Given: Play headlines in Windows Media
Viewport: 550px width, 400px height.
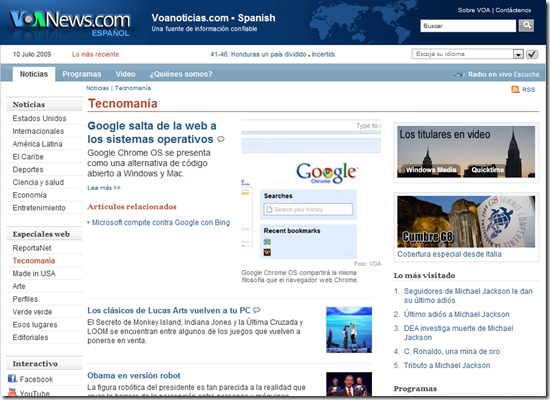Looking at the screenshot, I should (x=431, y=170).
